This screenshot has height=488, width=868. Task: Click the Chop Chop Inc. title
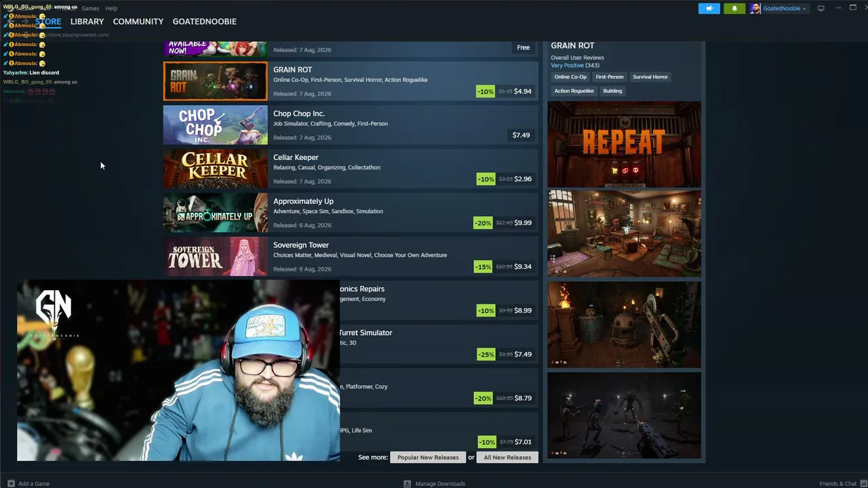pyautogui.click(x=299, y=114)
